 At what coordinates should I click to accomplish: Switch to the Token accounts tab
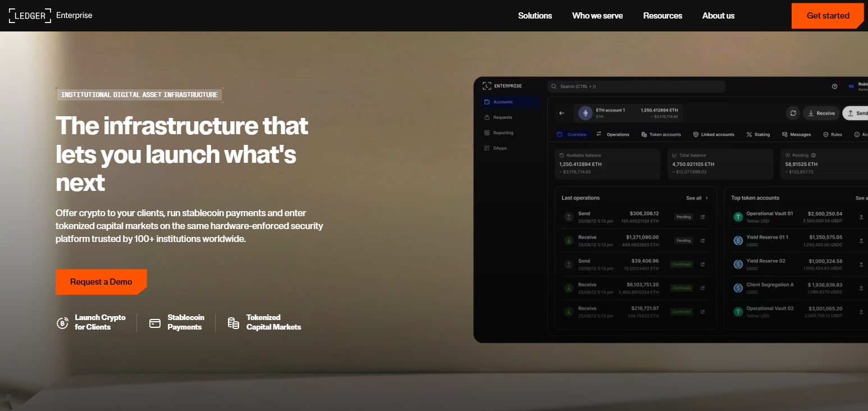[x=661, y=135]
